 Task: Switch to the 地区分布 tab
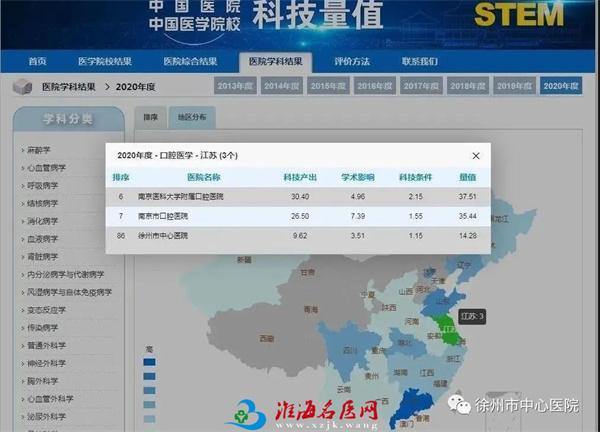pyautogui.click(x=192, y=117)
